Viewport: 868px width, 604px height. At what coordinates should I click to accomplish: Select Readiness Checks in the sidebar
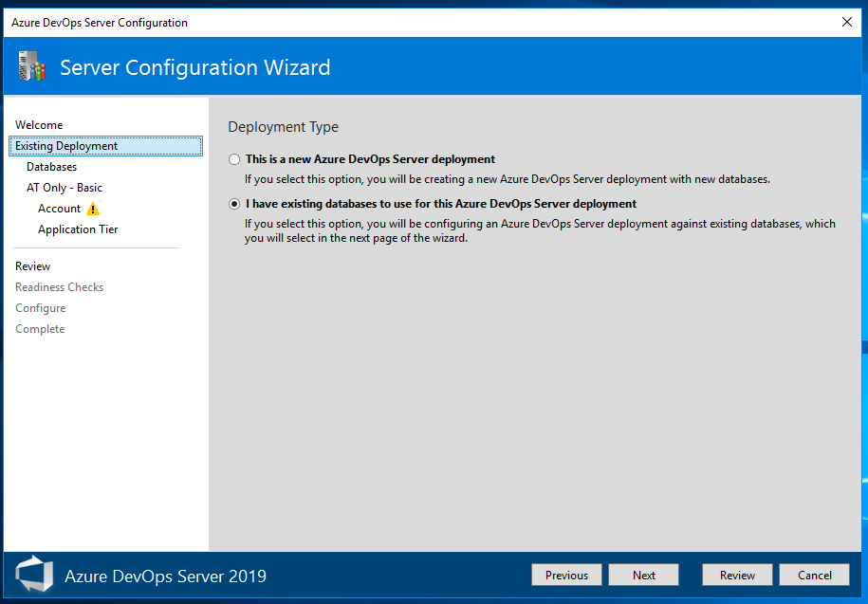(x=59, y=287)
